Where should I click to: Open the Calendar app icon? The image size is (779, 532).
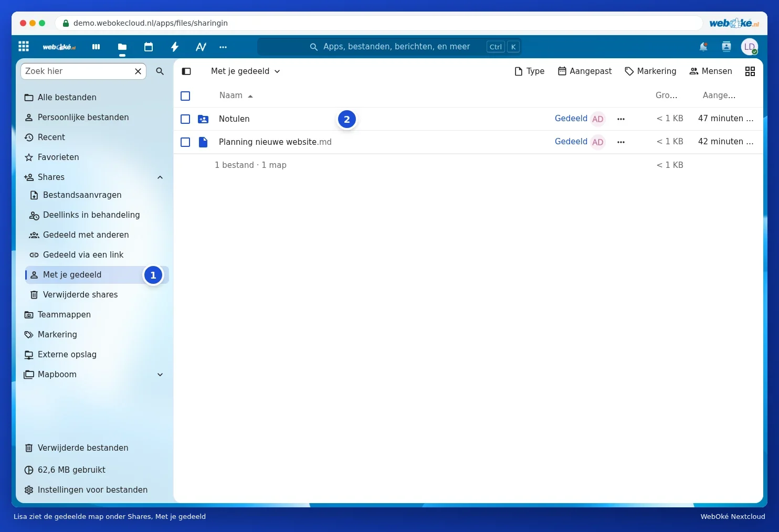click(149, 47)
